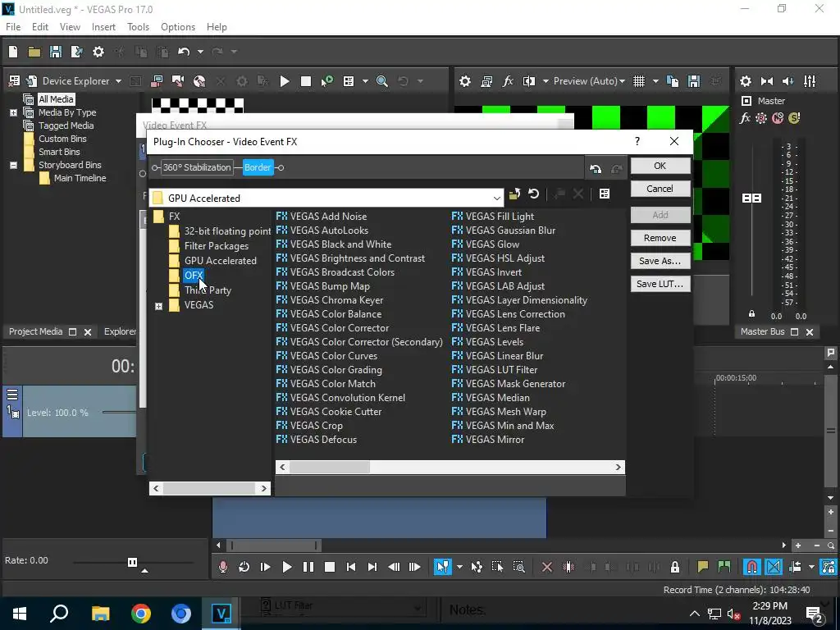Click Pause in the transport bar
Image resolution: width=840 pixels, height=630 pixels.
click(308, 567)
